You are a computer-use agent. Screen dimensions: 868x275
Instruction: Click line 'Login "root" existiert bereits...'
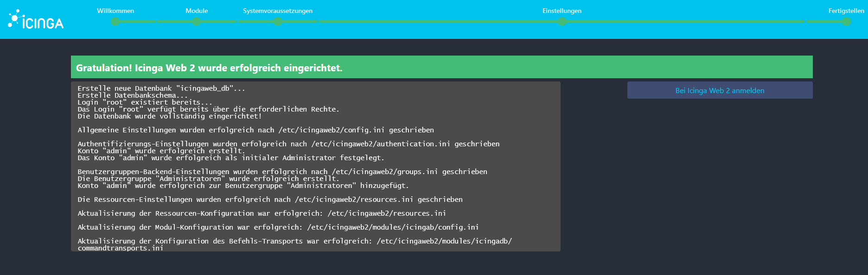coord(145,102)
